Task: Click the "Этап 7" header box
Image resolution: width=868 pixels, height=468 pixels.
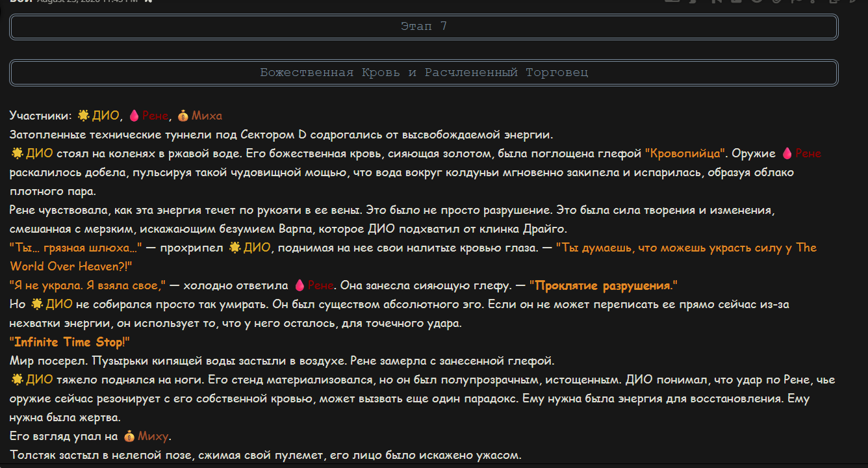Action: [424, 27]
